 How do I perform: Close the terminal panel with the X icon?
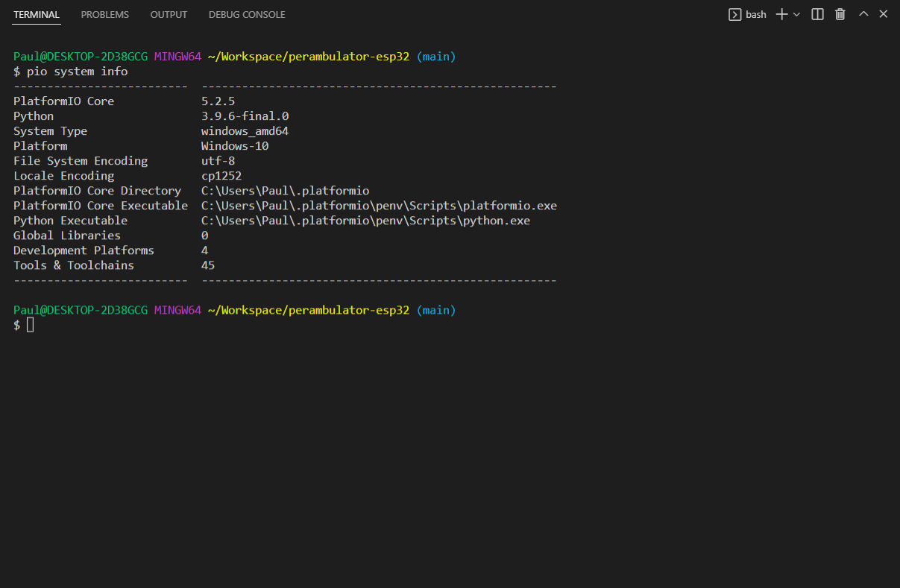click(x=884, y=13)
